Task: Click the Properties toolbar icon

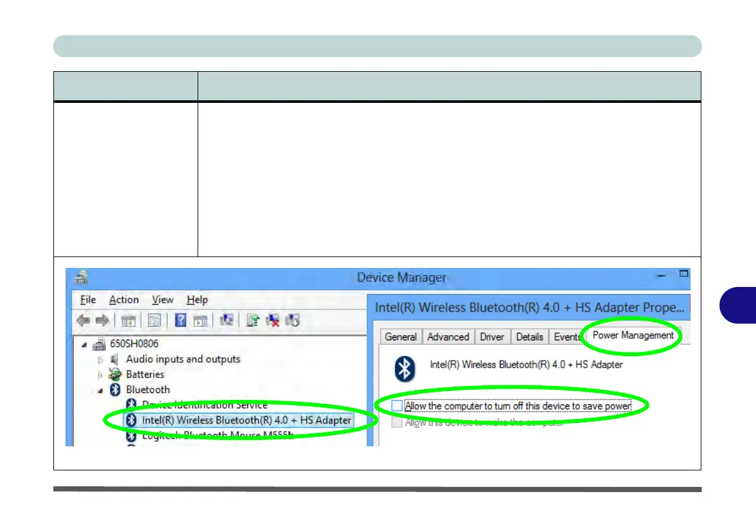Action: click(154, 321)
